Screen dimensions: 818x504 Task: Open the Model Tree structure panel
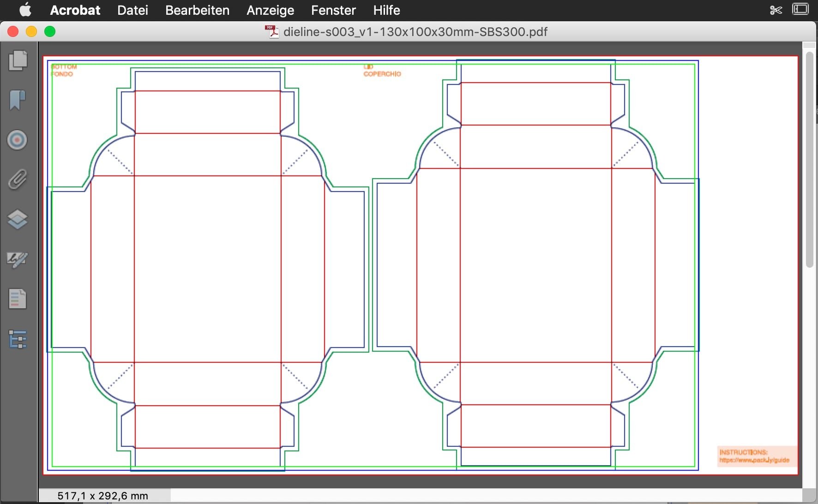click(x=18, y=339)
